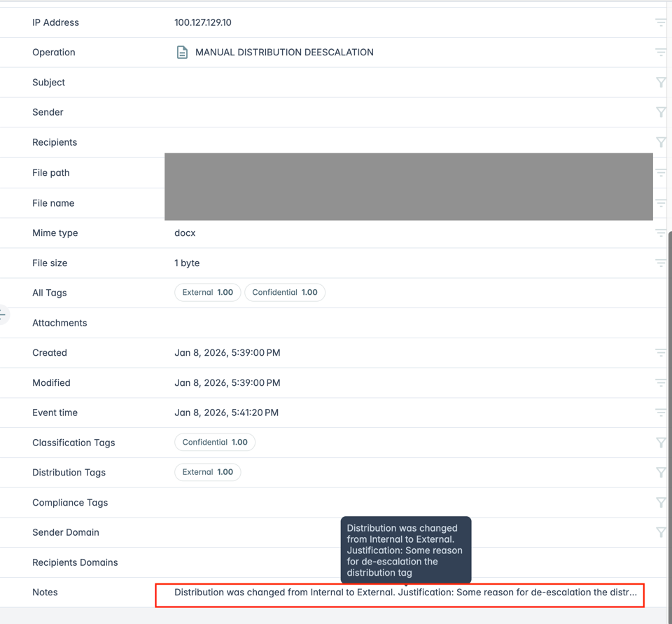Filter by Event time using its icon
Viewport: 672px width, 624px height.
click(660, 413)
